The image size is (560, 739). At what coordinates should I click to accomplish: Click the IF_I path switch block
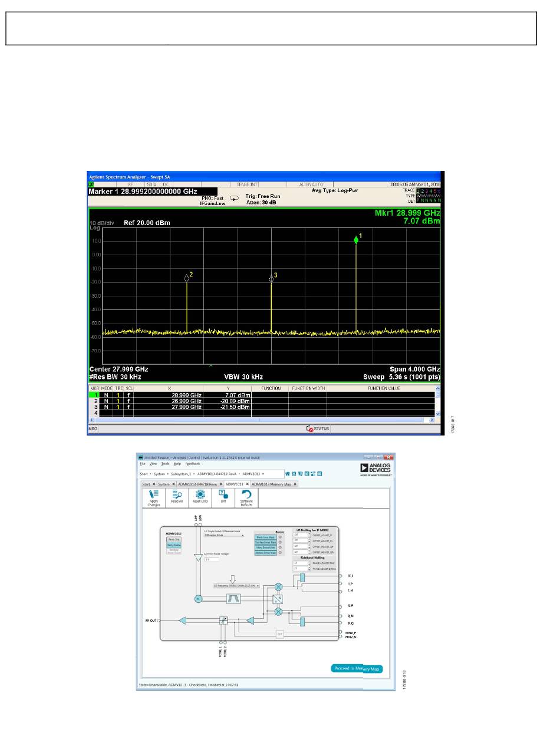[x=302, y=578]
